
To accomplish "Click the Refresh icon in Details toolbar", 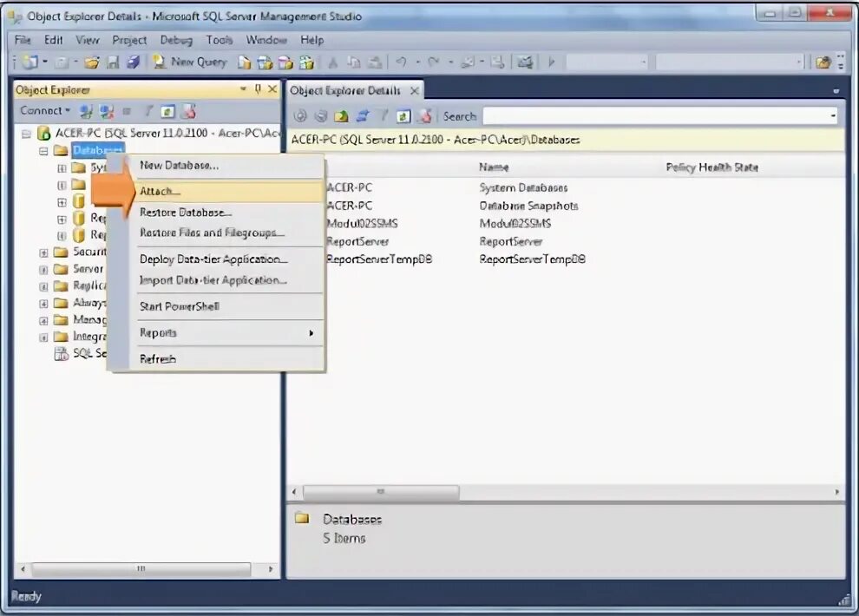I will pos(403,115).
